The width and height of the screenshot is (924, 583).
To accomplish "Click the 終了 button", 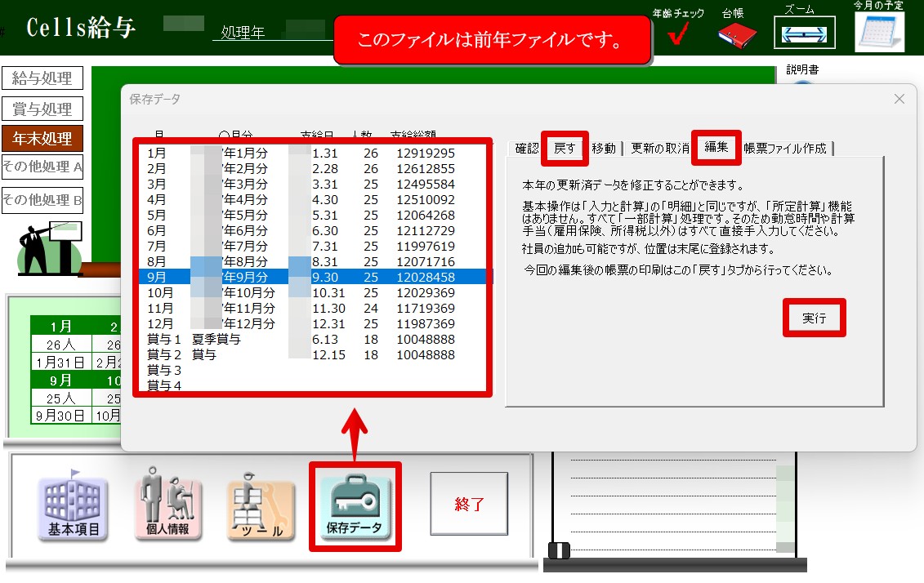I will pos(469,504).
